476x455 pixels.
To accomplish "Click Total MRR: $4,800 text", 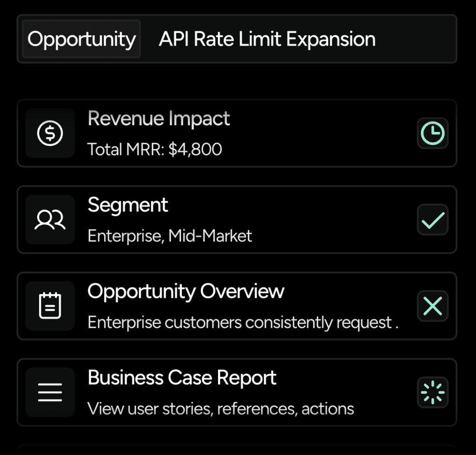I will [155, 149].
